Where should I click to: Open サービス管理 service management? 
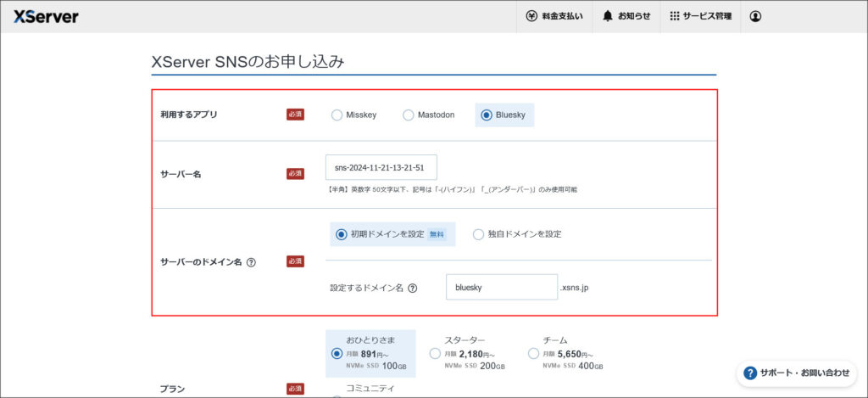[699, 17]
